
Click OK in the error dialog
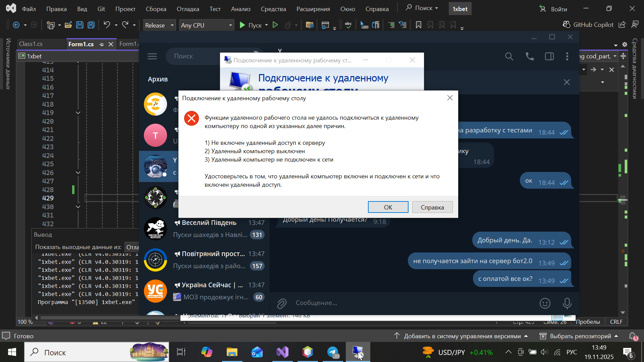[x=388, y=207]
